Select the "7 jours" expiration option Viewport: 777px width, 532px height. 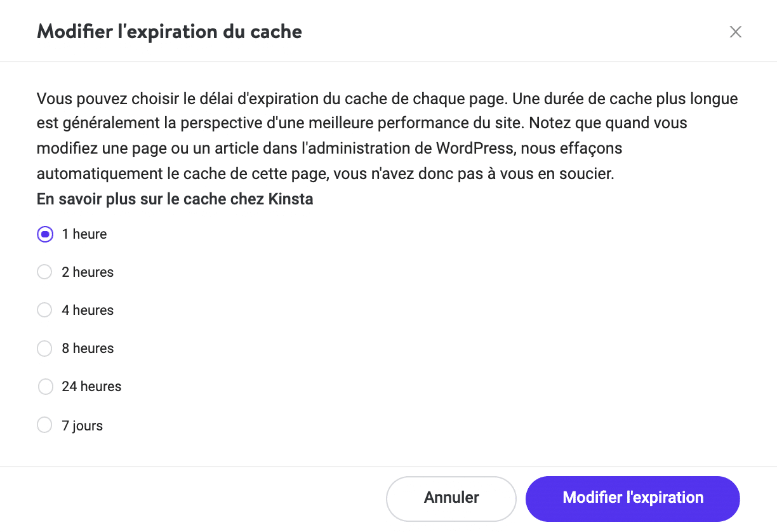44,425
